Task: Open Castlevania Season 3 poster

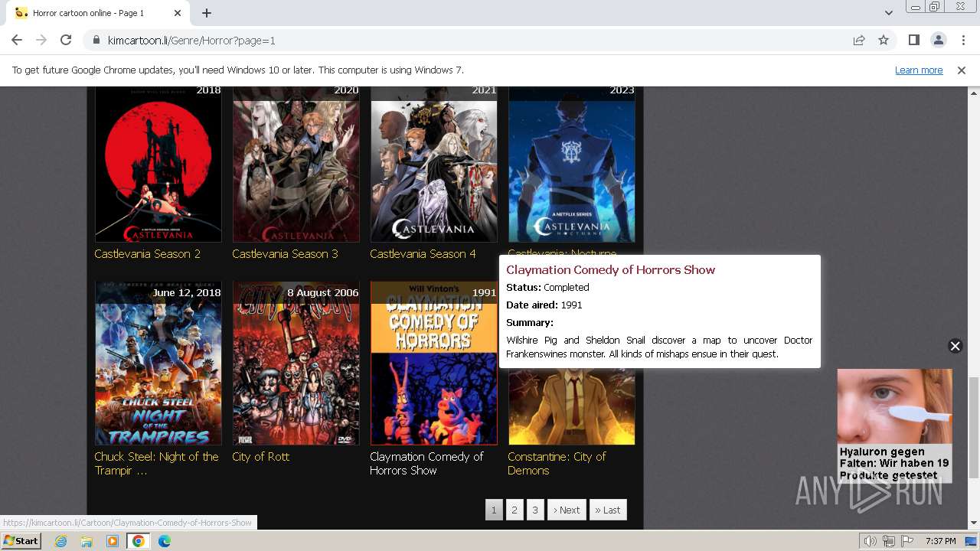Action: (296, 164)
